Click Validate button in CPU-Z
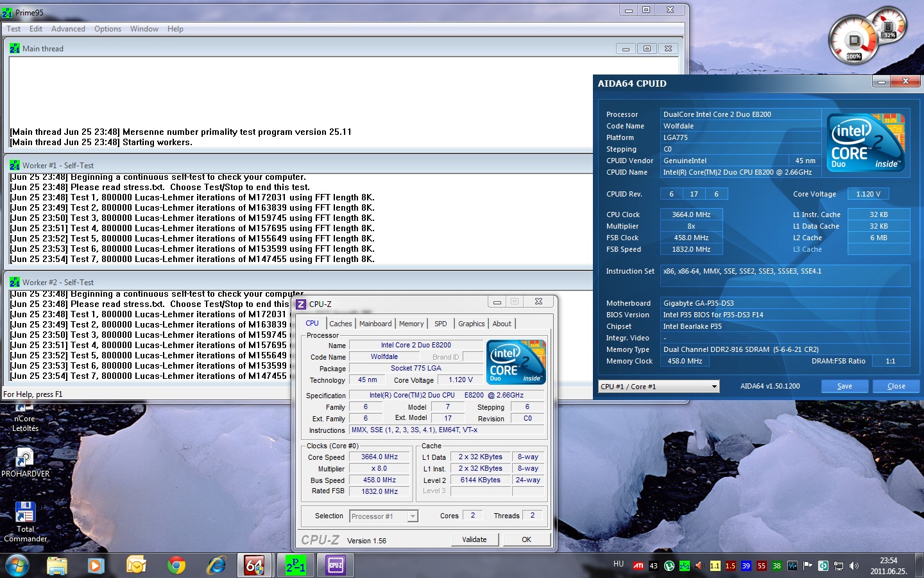 coord(474,539)
